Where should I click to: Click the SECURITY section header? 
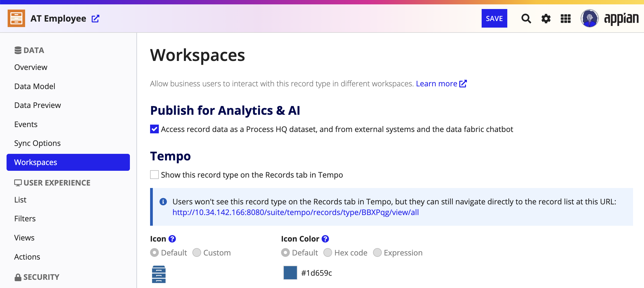click(x=37, y=277)
